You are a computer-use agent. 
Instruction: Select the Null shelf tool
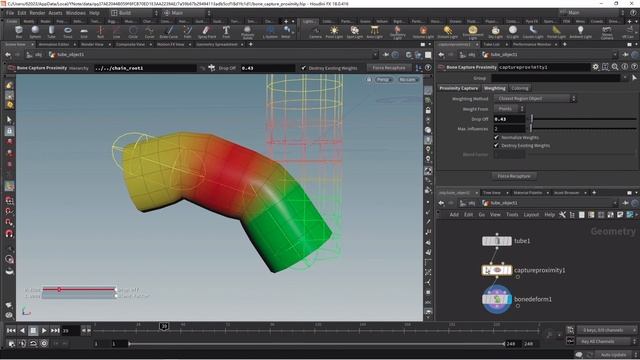(x=100, y=32)
